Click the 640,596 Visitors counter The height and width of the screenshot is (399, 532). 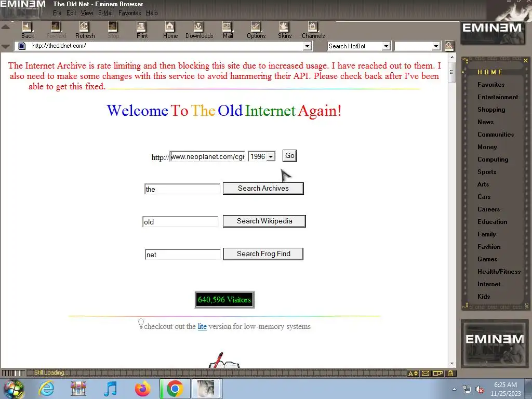(x=224, y=300)
